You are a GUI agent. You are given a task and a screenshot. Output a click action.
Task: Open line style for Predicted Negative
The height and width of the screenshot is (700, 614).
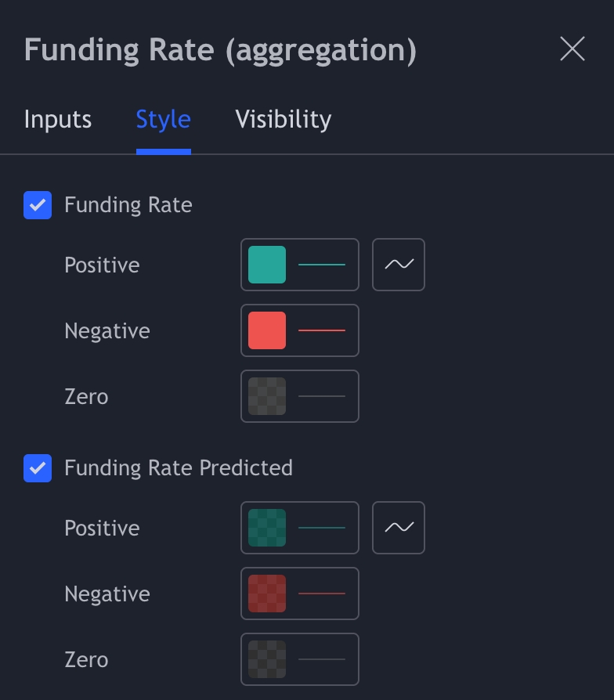[x=322, y=594]
